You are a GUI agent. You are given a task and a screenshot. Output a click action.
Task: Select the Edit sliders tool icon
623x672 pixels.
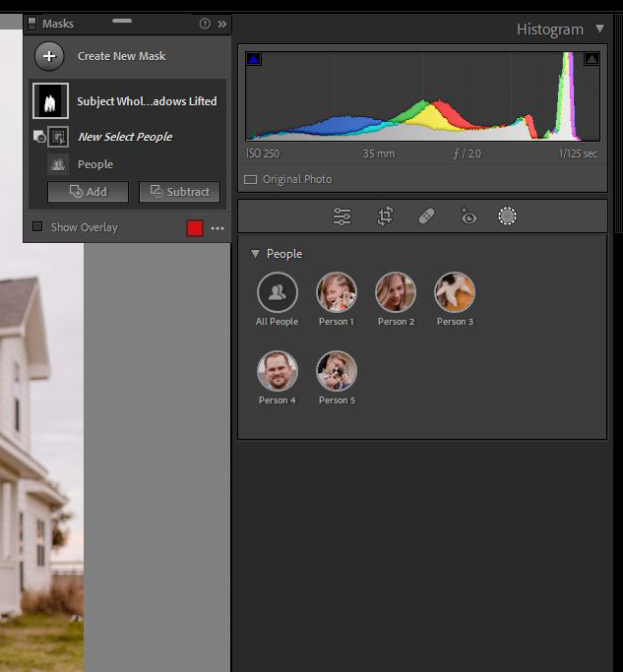pyautogui.click(x=342, y=216)
